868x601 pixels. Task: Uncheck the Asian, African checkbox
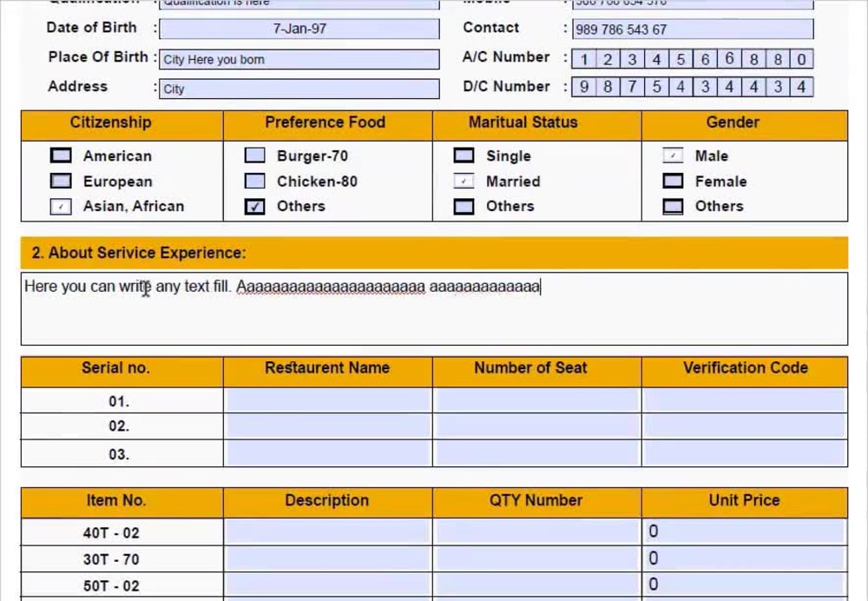61,206
